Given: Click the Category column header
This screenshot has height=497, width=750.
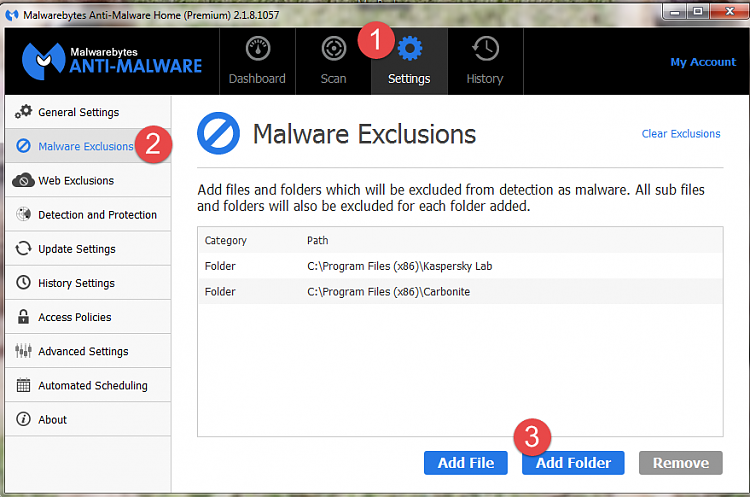Looking at the screenshot, I should pos(226,240).
